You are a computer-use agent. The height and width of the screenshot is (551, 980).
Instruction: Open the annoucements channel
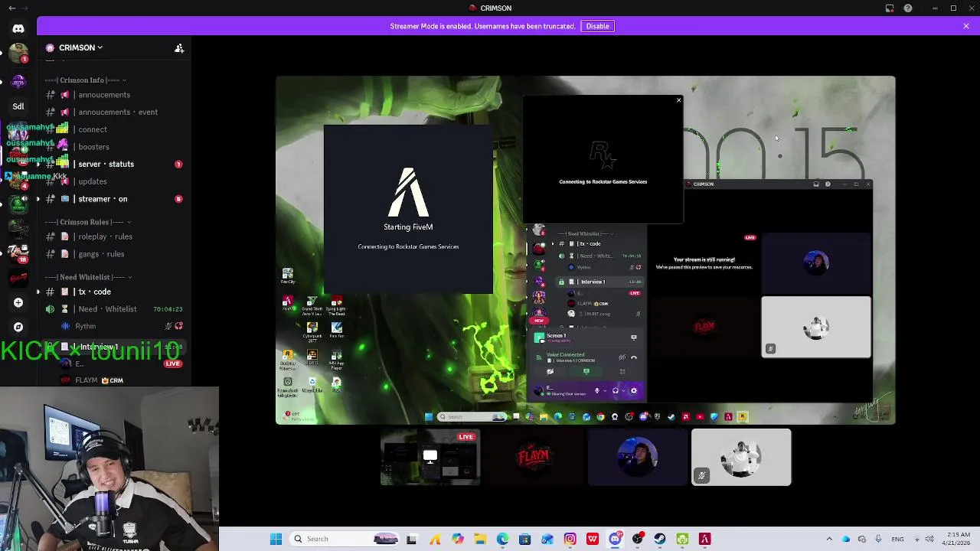point(115,95)
